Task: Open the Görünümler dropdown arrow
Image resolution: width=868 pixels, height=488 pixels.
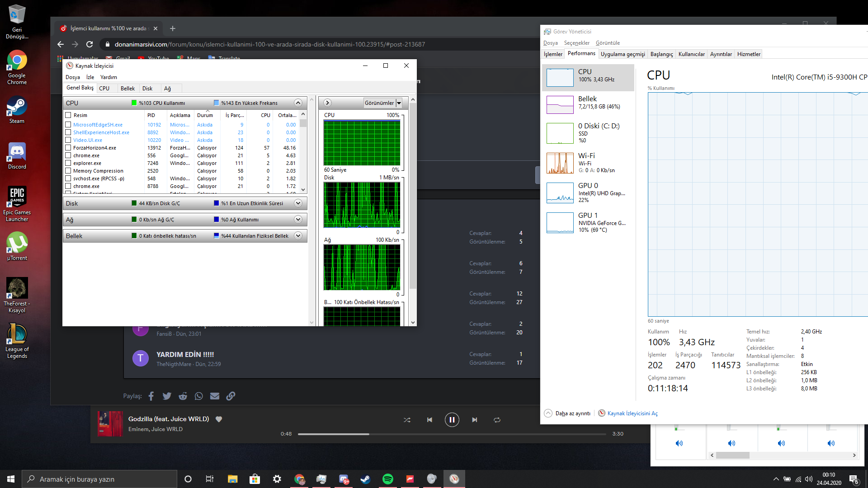Action: (x=399, y=103)
